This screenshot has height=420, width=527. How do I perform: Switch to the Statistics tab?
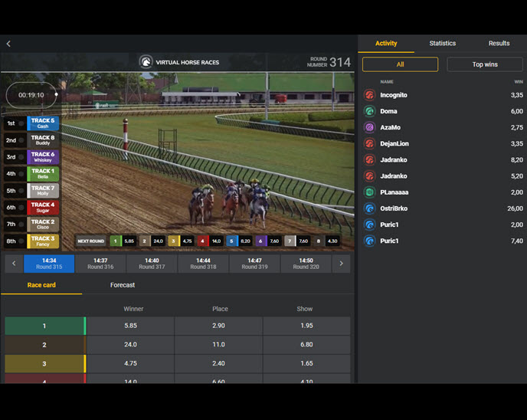pos(442,44)
